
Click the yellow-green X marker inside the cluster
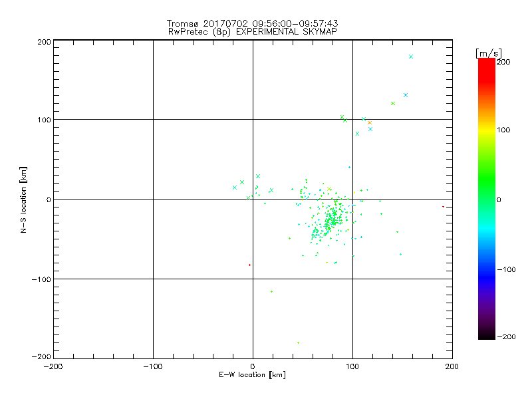point(329,189)
